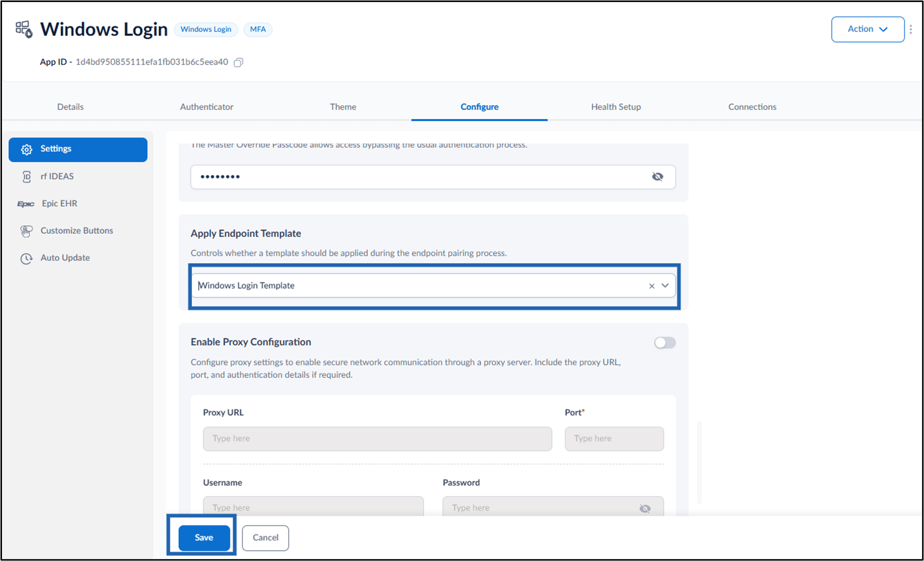
Task: Click the Auto Update clock icon
Action: [26, 258]
